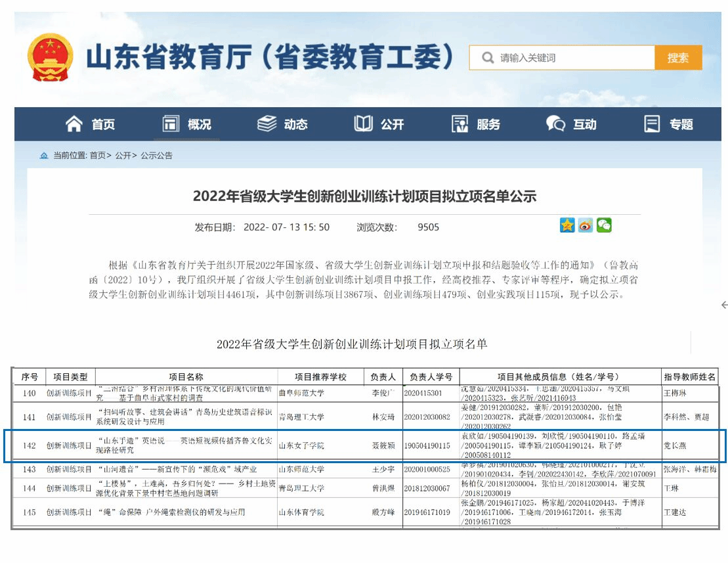The width and height of the screenshot is (728, 563).
Task: Share the article to Weibo
Action: (x=586, y=225)
